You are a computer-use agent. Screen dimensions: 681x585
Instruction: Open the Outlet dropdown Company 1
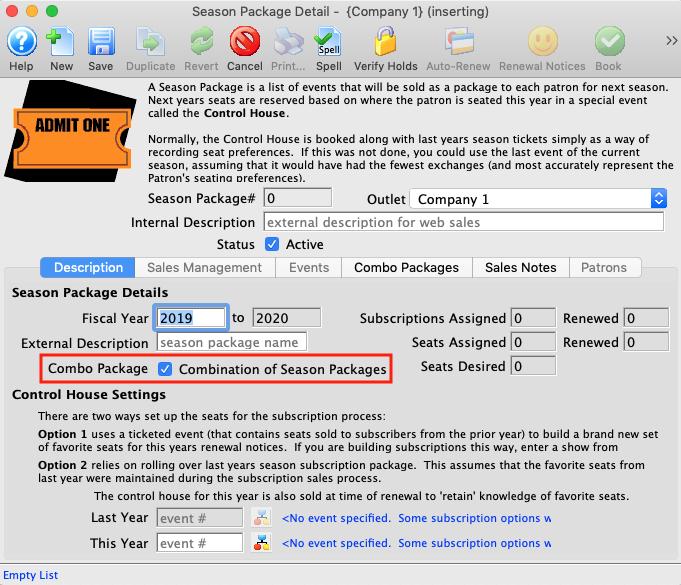[538, 199]
